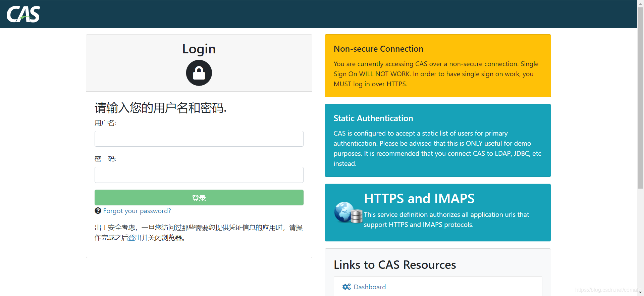Click the question mark help icon
Viewport: 644px width, 296px height.
click(x=98, y=211)
